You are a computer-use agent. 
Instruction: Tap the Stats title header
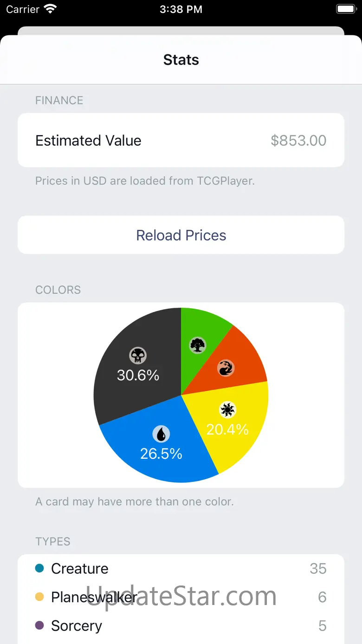click(181, 60)
